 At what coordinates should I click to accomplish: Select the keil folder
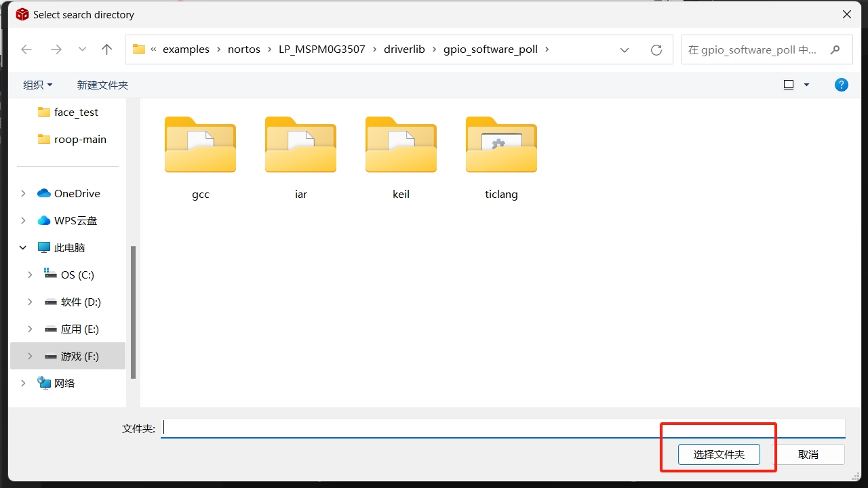coord(401,158)
